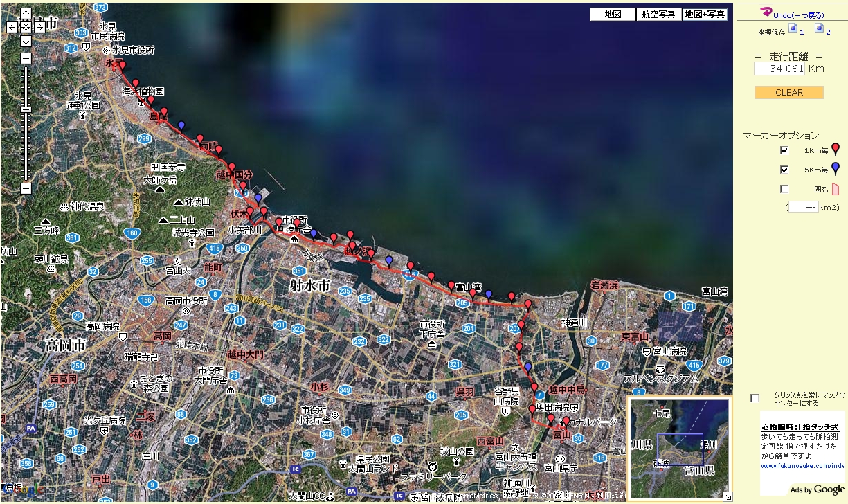This screenshot has height=504, width=848.
Task: Enable the 囲む area checkbox
Action: [x=784, y=189]
